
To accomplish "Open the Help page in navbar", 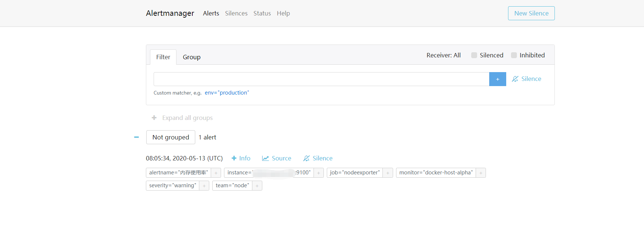I will tap(283, 13).
